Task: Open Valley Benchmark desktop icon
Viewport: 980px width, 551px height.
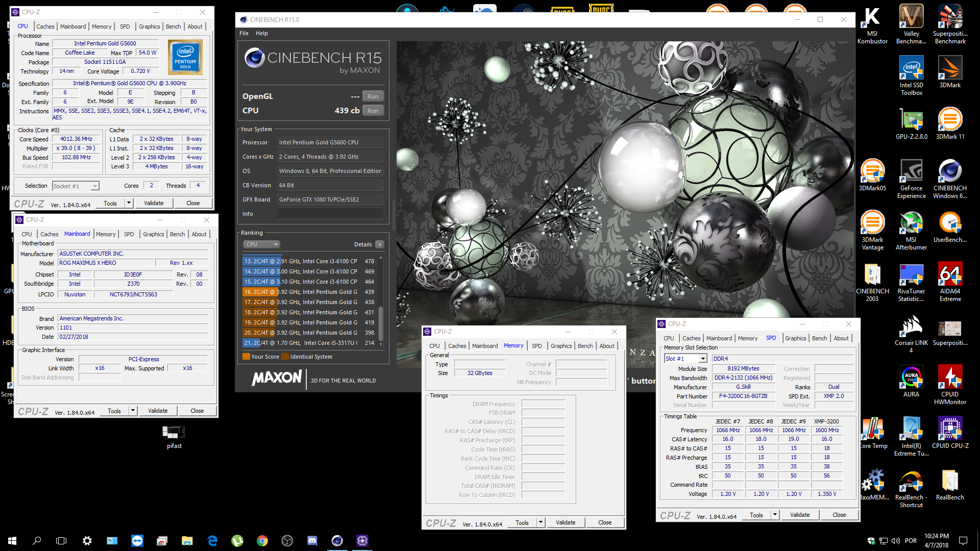Action: (x=911, y=24)
